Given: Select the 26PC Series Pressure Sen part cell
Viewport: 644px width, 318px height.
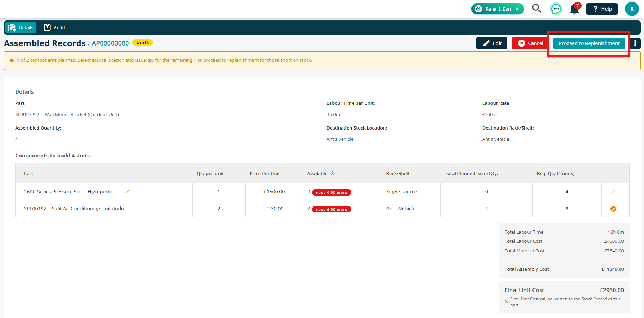Looking at the screenshot, I should tap(104, 192).
